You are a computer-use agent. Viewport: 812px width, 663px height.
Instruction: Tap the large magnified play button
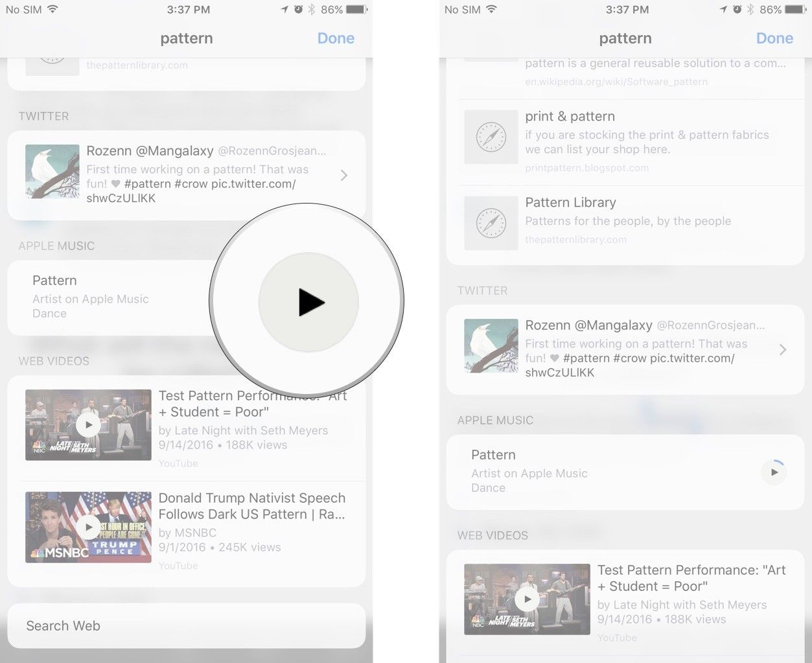pos(308,303)
